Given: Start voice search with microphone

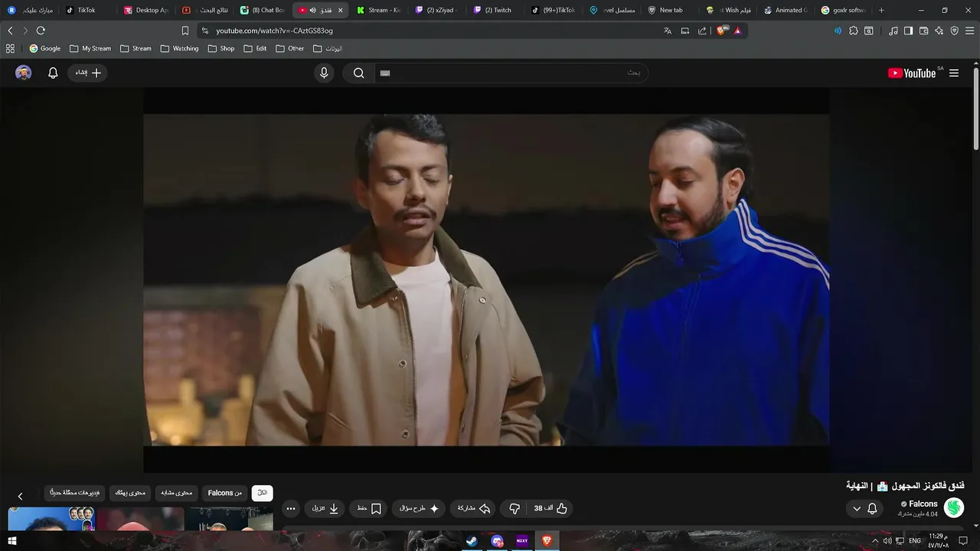Looking at the screenshot, I should 324,73.
